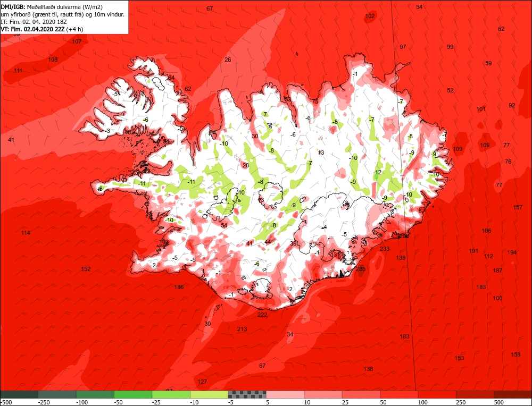Click legend swatch between -100 and -50

95,394
